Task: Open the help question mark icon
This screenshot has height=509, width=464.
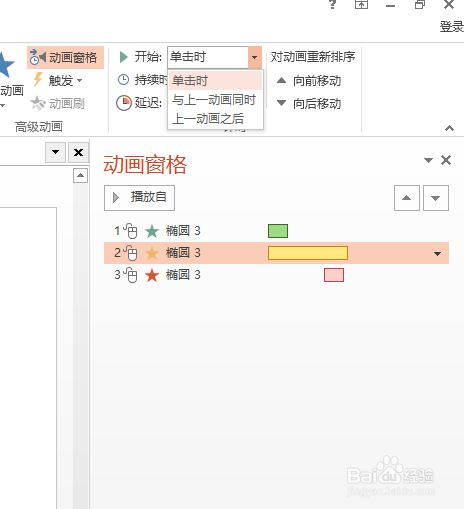Action: pyautogui.click(x=332, y=5)
